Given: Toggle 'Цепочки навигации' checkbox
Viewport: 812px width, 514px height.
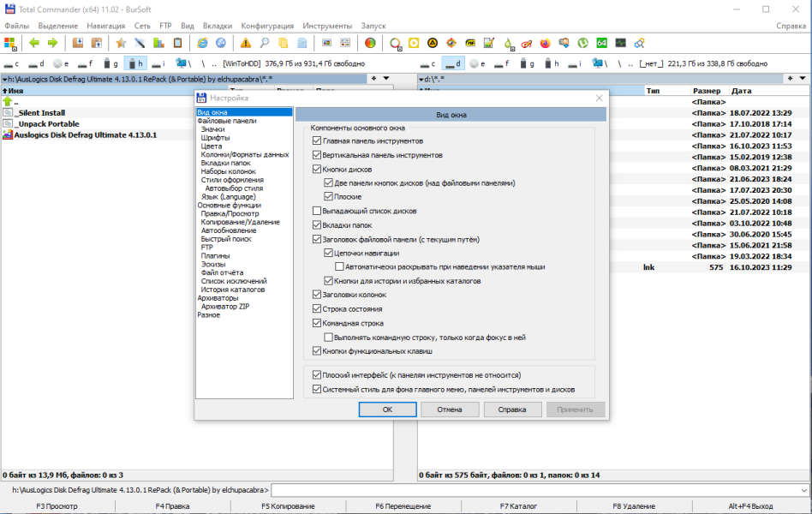Looking at the screenshot, I should [x=328, y=254].
